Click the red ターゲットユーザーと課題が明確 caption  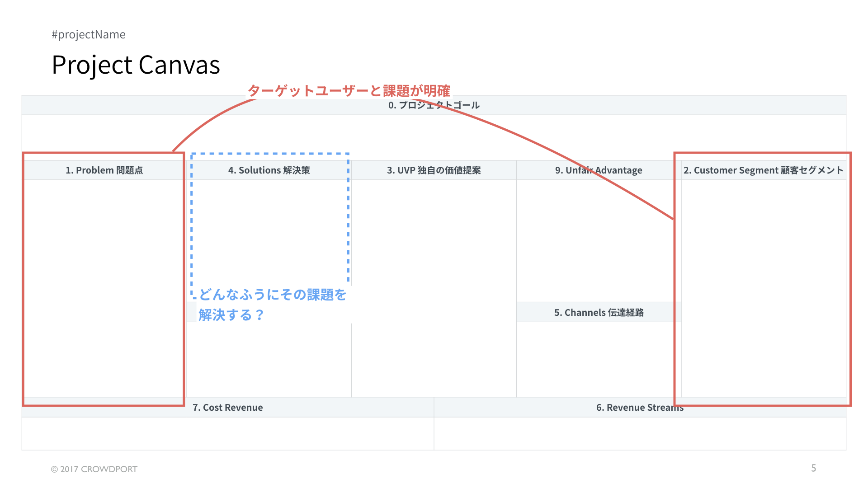(x=349, y=91)
